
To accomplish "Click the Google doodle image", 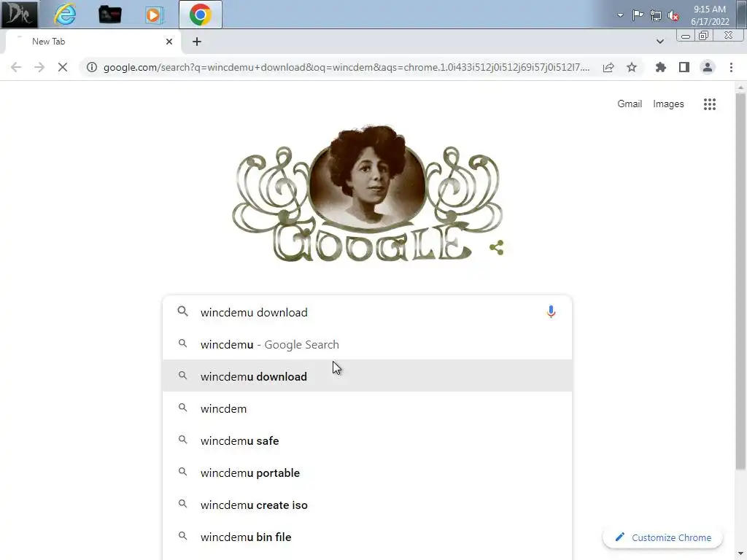I will pos(368,192).
